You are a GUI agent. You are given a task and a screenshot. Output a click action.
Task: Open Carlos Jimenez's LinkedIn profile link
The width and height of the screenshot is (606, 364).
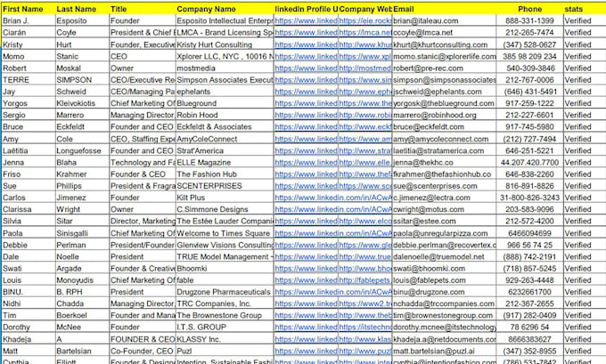pos(333,198)
